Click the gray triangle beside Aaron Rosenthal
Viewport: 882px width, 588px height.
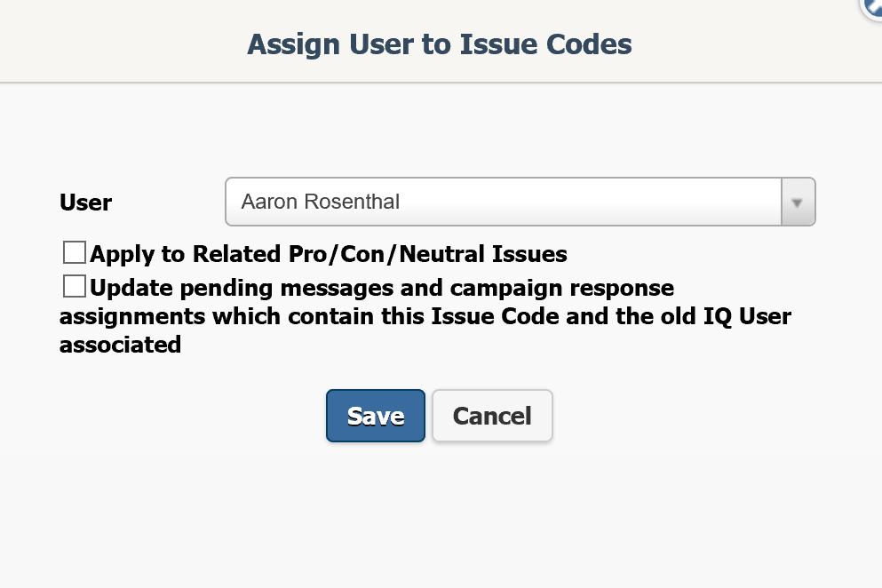pyautogui.click(x=797, y=203)
